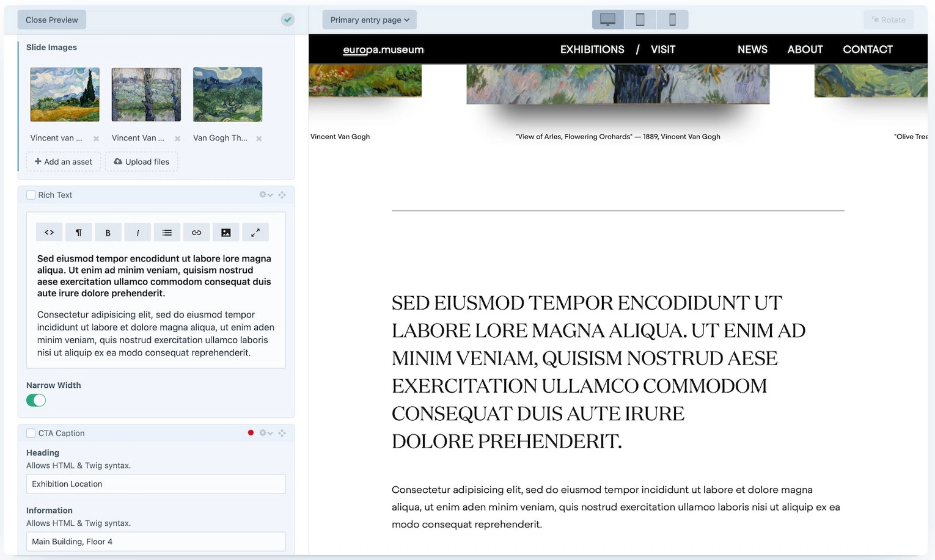Click the 'Vincent Van Gogh' caption in preview
Image resolution: width=935 pixels, height=560 pixels.
340,137
